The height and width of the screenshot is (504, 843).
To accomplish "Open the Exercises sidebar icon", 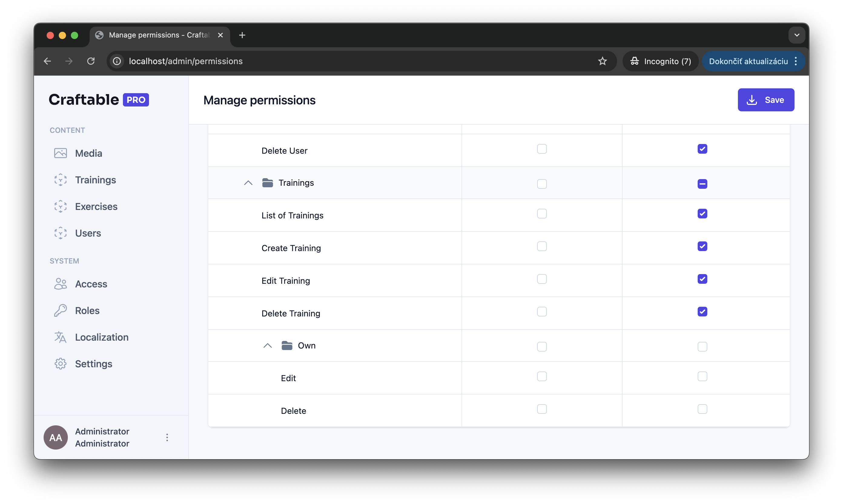I will pos(61,207).
